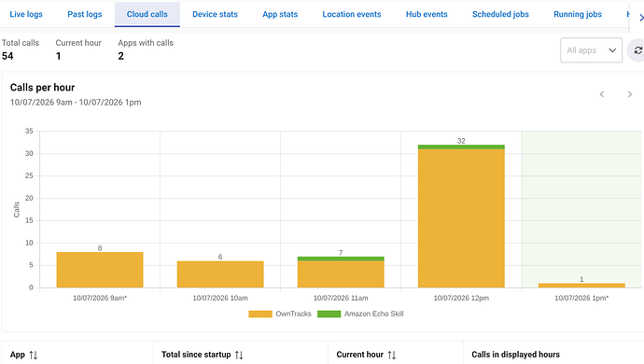Click the 1pm bar labeled 1
The image size is (644, 364).
pos(581,285)
